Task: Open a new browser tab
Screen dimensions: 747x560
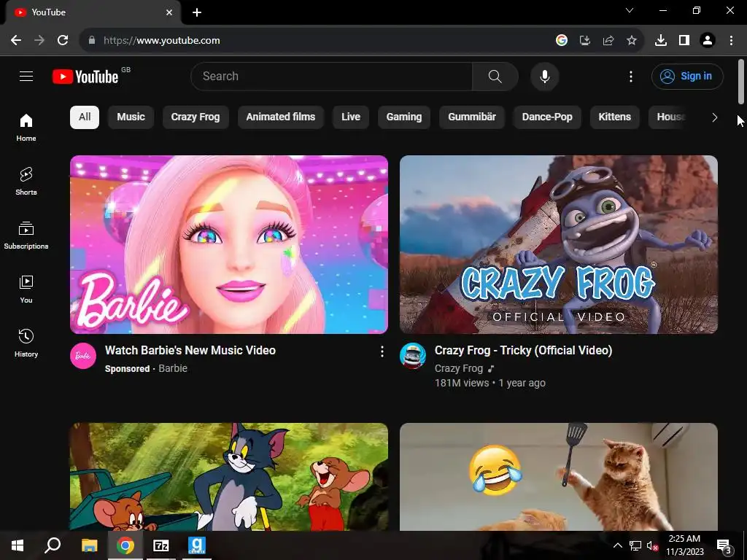Action: [x=197, y=12]
